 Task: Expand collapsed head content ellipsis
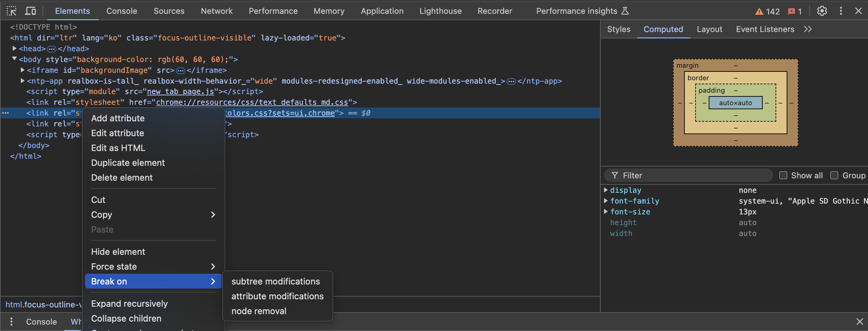(51, 49)
